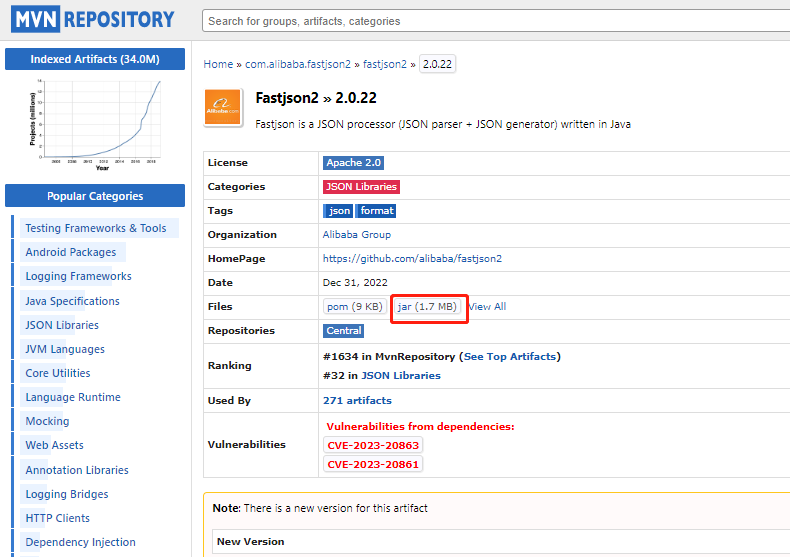Click View All files link
Viewport: 790px width, 557px height.
[487, 306]
